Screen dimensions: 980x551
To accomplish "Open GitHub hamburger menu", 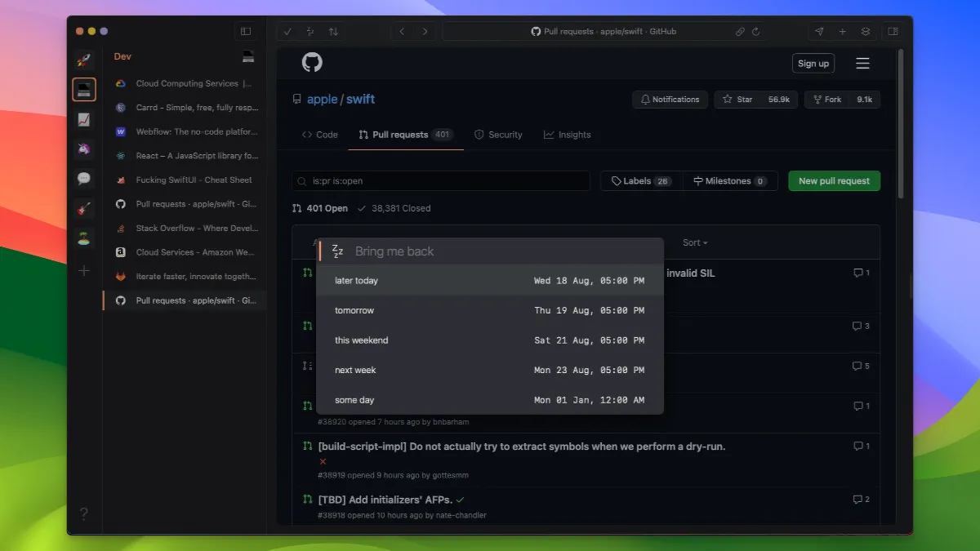I will coord(862,64).
